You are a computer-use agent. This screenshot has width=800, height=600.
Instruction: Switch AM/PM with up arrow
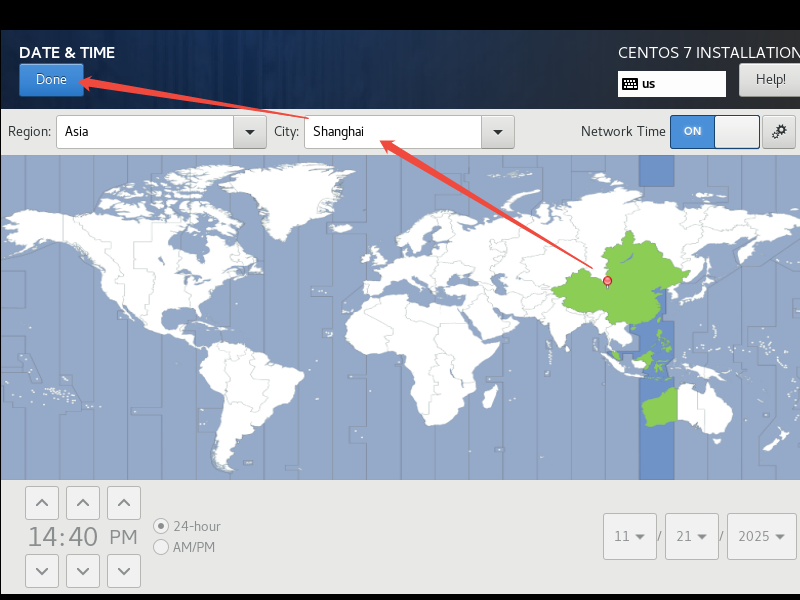click(x=124, y=503)
